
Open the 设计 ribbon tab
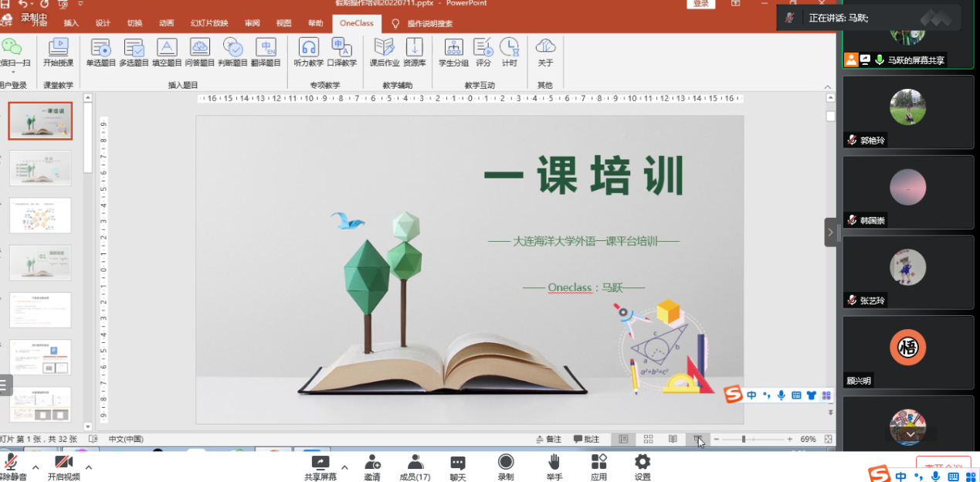[103, 23]
